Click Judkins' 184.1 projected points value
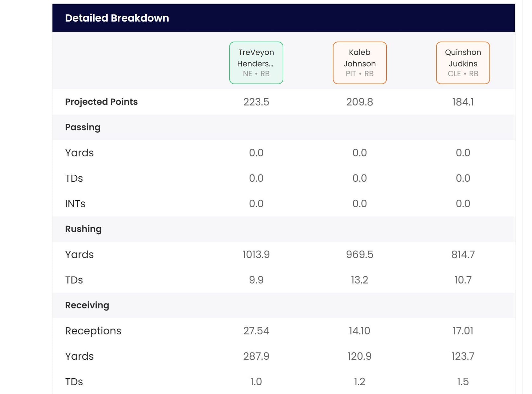Image resolution: width=532 pixels, height=394 pixels. [x=463, y=102]
